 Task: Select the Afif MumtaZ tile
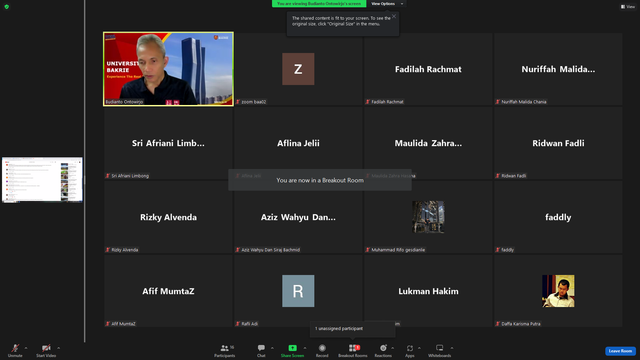pos(168,291)
